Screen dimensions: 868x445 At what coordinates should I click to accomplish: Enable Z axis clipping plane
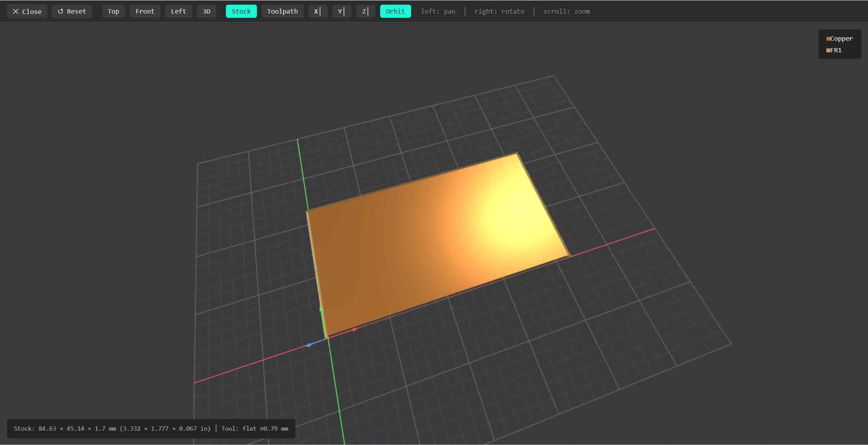[365, 11]
